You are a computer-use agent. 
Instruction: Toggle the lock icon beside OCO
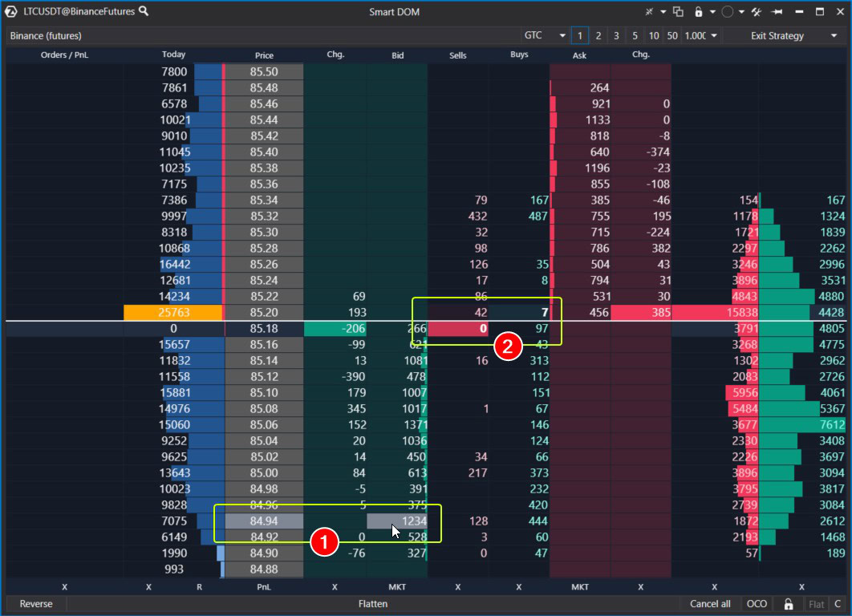[789, 604]
